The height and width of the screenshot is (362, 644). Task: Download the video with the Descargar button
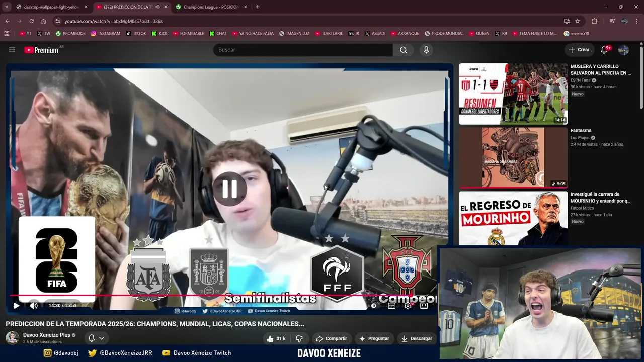[x=417, y=338]
